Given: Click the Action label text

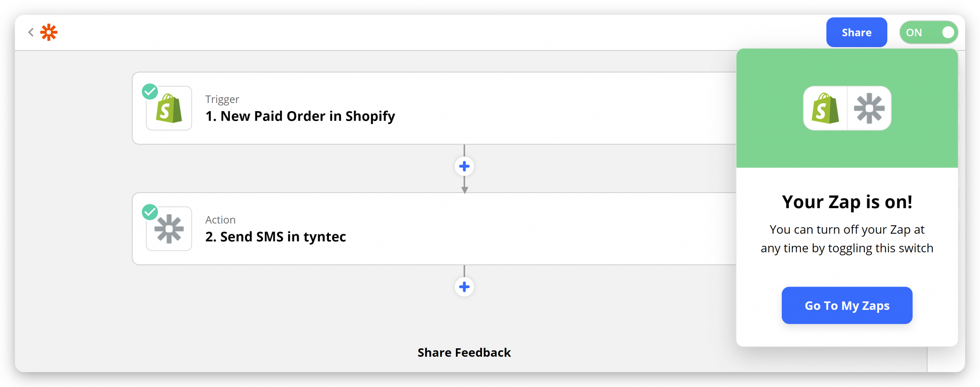Looking at the screenshot, I should 220,220.
